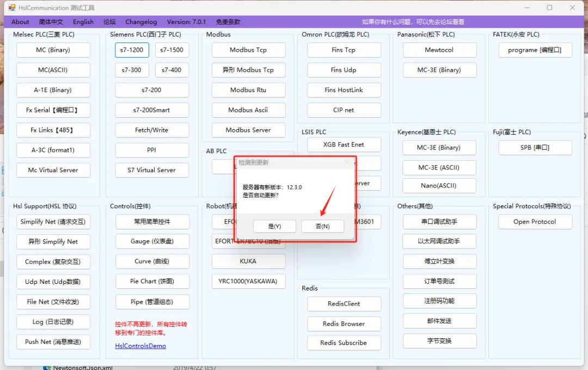
Task: Open the Changelog menu item
Action: 141,22
